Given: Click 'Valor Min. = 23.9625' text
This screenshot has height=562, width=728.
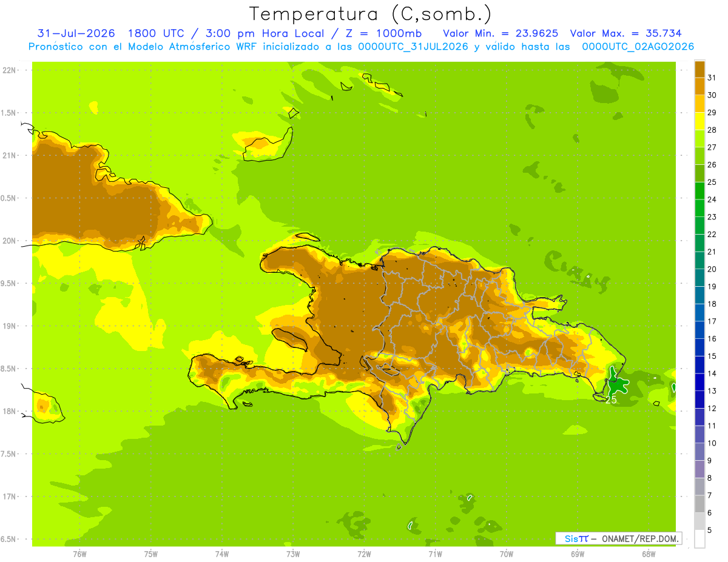Looking at the screenshot, I should click(x=500, y=33).
